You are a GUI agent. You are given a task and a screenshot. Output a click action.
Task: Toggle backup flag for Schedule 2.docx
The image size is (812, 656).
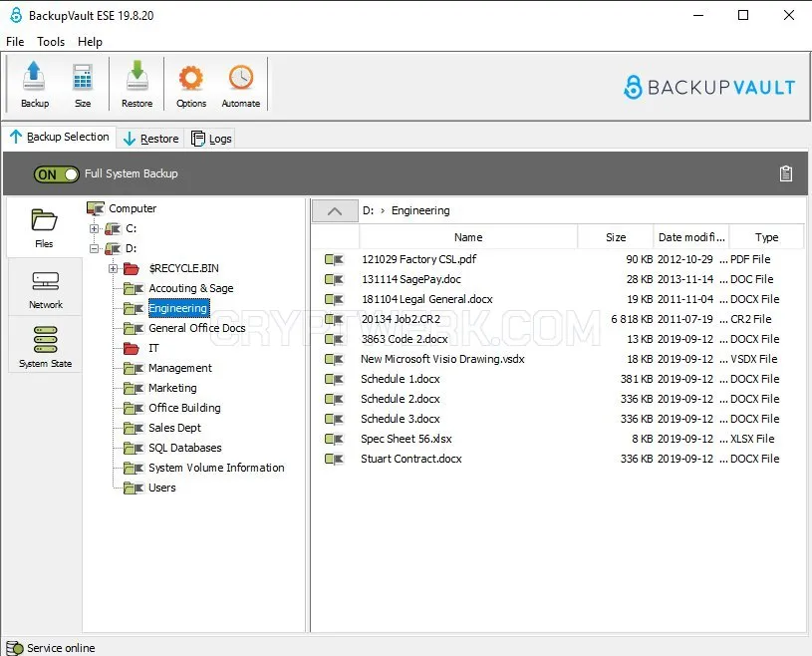[x=334, y=399]
